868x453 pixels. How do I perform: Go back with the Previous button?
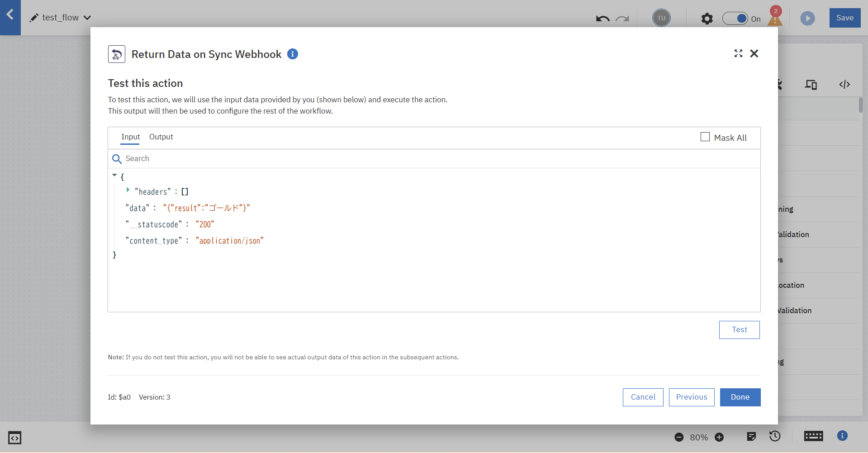click(692, 397)
